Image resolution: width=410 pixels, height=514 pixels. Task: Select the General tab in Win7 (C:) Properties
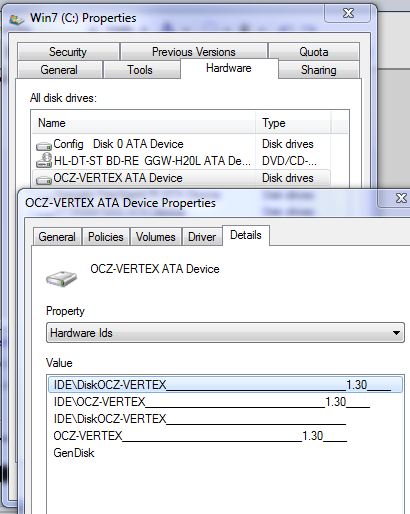click(x=59, y=70)
